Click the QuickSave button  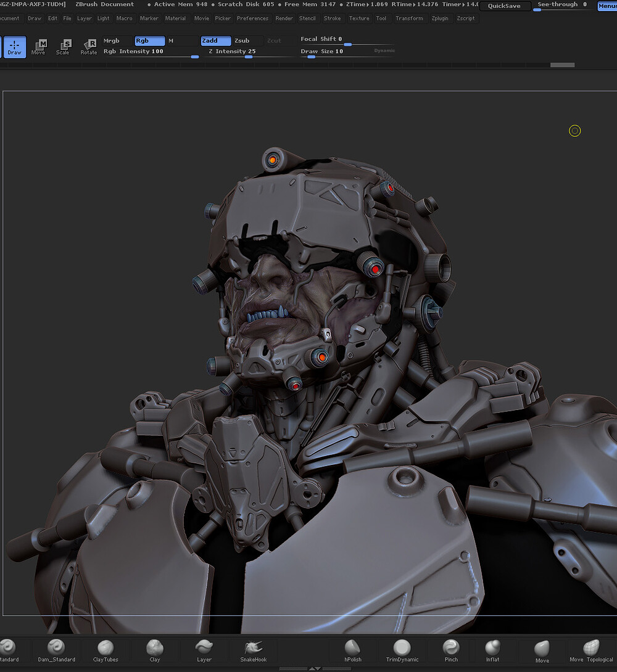(504, 6)
